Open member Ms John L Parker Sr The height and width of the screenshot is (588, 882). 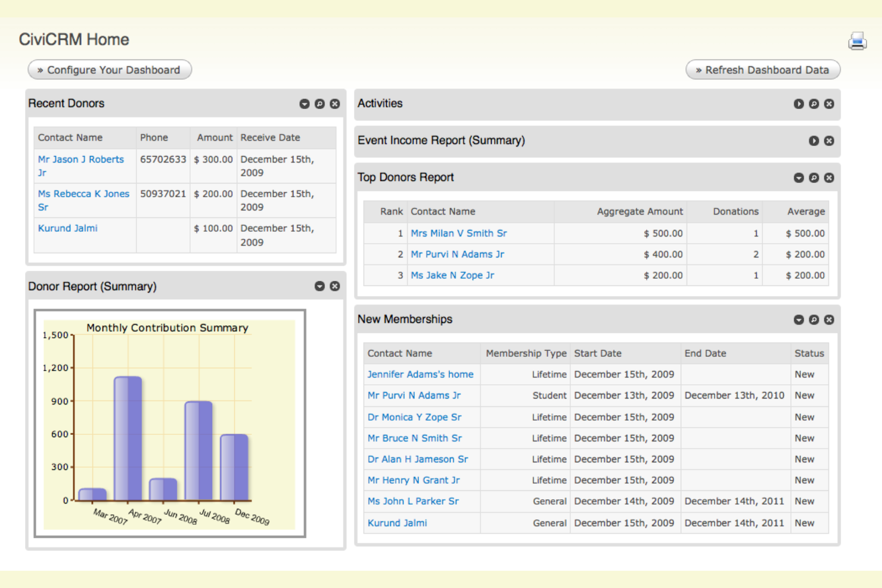[x=413, y=502]
